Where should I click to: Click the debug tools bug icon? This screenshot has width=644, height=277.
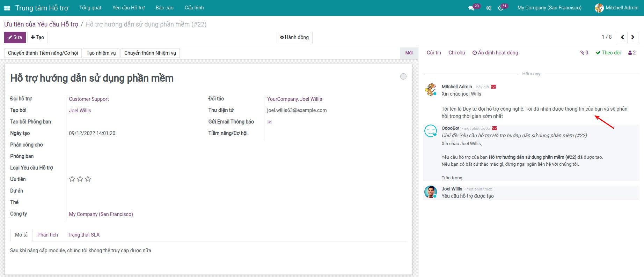(489, 8)
